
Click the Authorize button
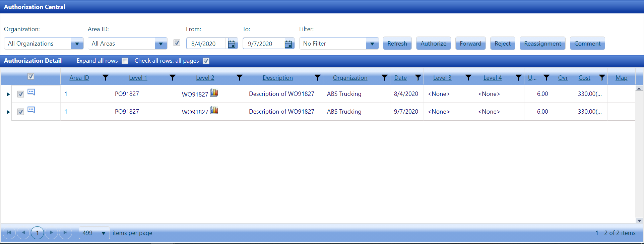(433, 44)
